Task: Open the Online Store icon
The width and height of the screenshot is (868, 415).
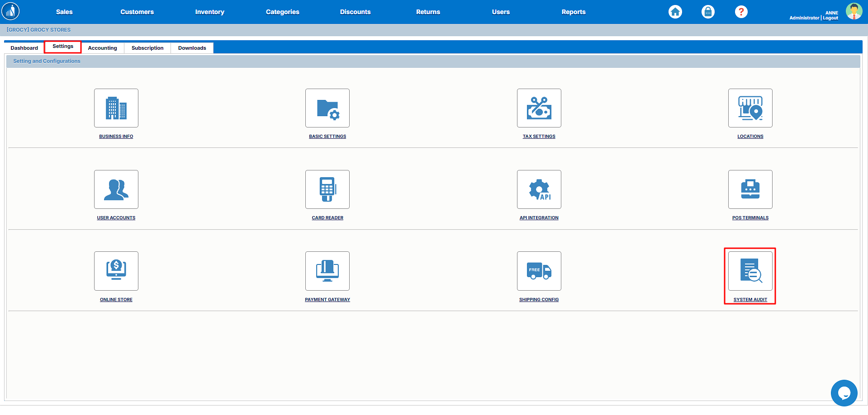Action: [x=116, y=271]
